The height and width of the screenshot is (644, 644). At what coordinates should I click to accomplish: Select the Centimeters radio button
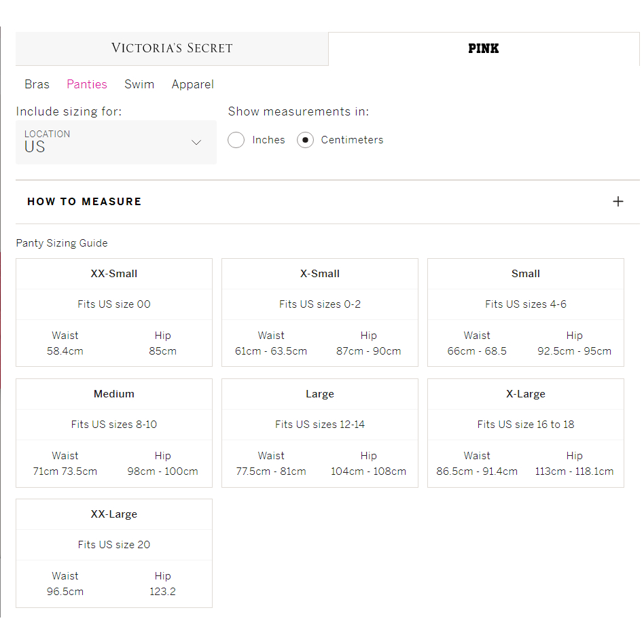pos(305,139)
